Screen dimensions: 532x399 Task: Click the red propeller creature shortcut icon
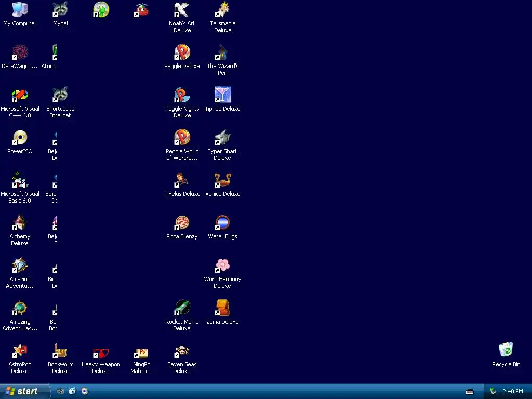pos(141,10)
